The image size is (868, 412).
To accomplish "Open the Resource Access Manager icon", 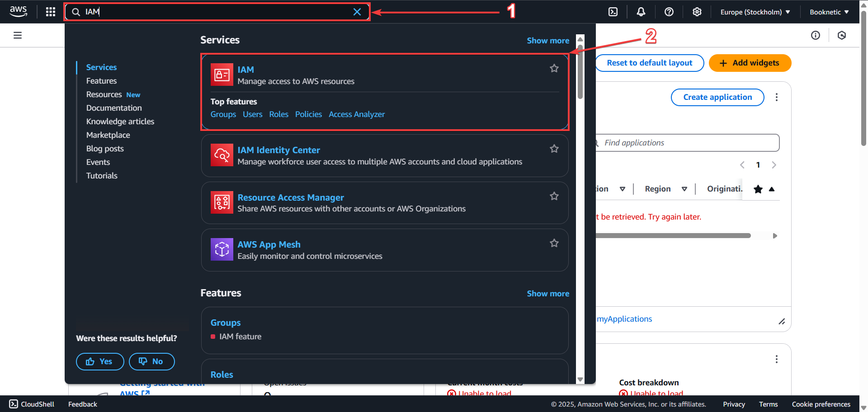I will pyautogui.click(x=222, y=202).
